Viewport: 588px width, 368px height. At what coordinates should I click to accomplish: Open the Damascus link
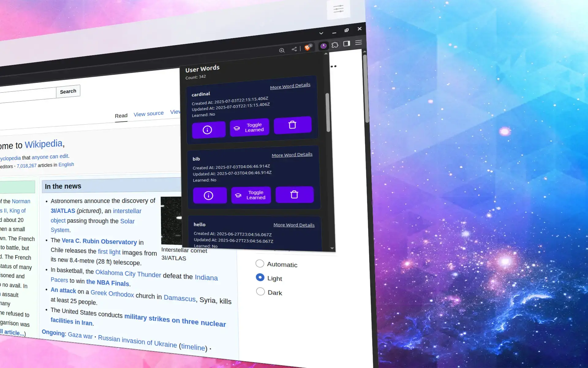point(179,298)
